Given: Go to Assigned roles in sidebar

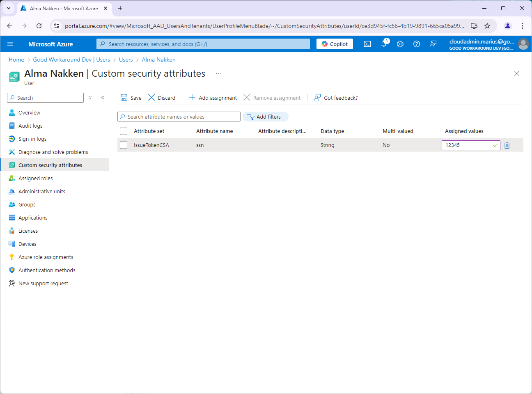Looking at the screenshot, I should pyautogui.click(x=35, y=178).
